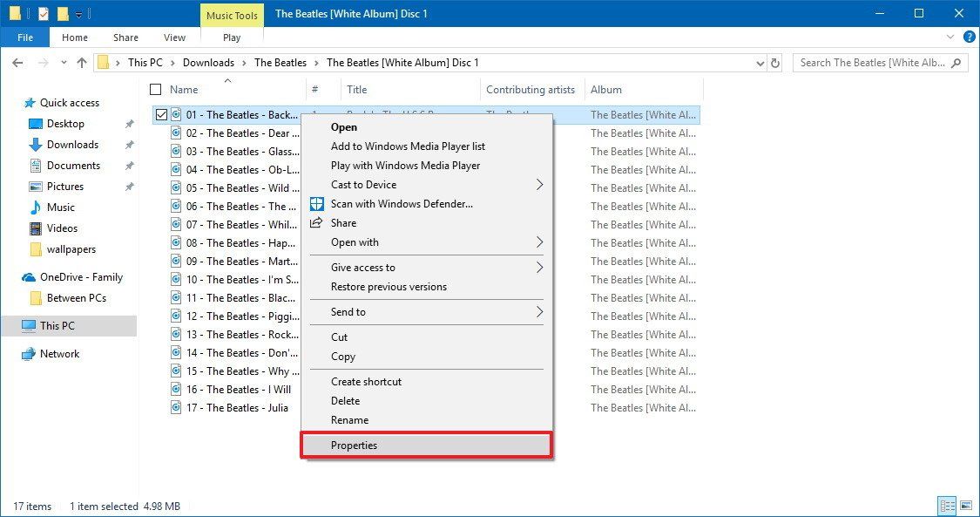The height and width of the screenshot is (517, 980).
Task: Open the Quick Access Toolbar customization dropdown
Action: pyautogui.click(x=79, y=13)
